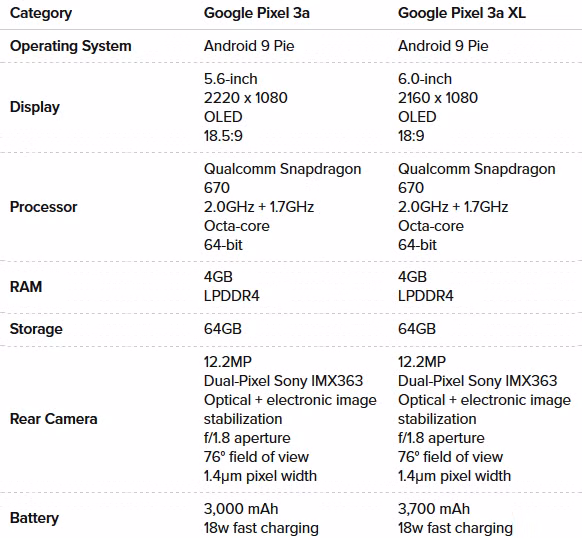This screenshot has height=538, width=582.
Task: Click the RAM row label
Action: click(x=26, y=287)
